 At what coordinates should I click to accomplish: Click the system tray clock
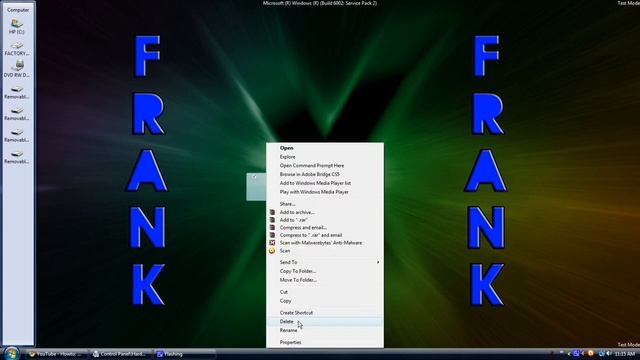point(625,354)
